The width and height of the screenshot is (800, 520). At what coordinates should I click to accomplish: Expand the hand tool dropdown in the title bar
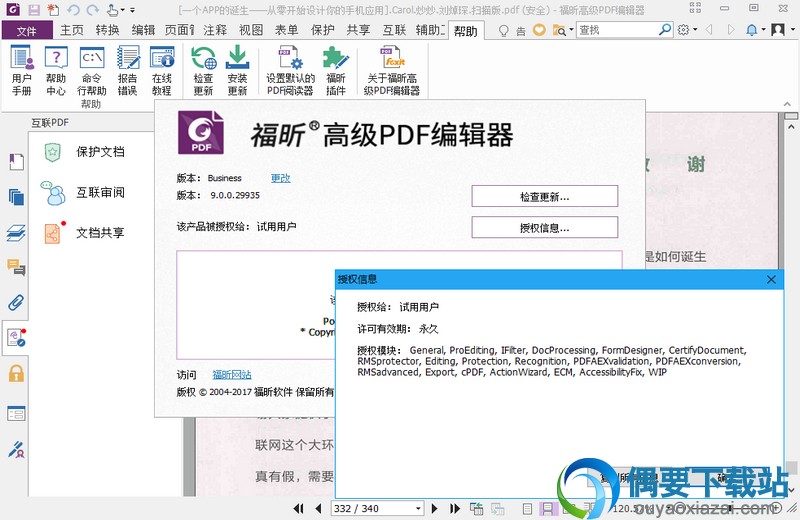[122, 10]
